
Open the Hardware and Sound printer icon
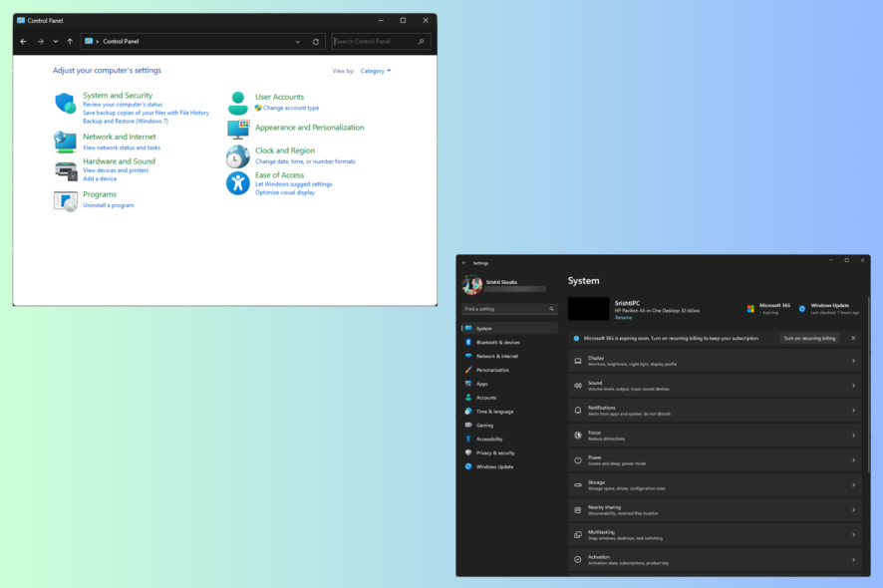click(66, 170)
